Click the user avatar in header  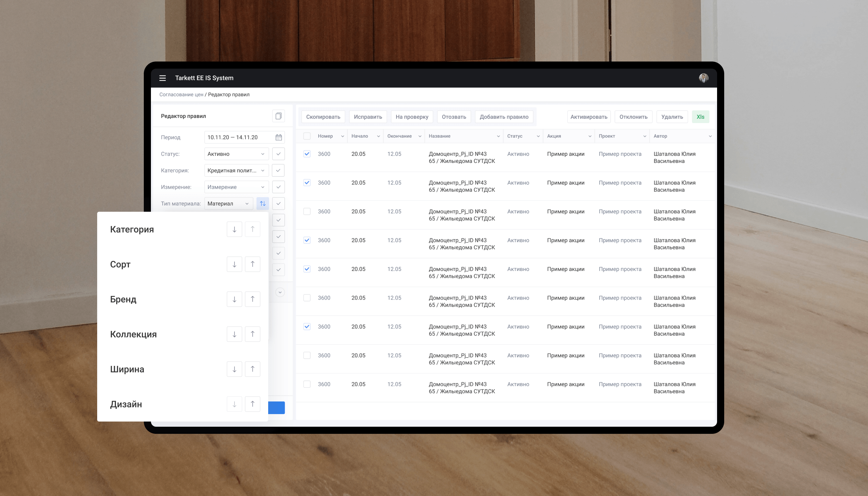[x=703, y=78]
